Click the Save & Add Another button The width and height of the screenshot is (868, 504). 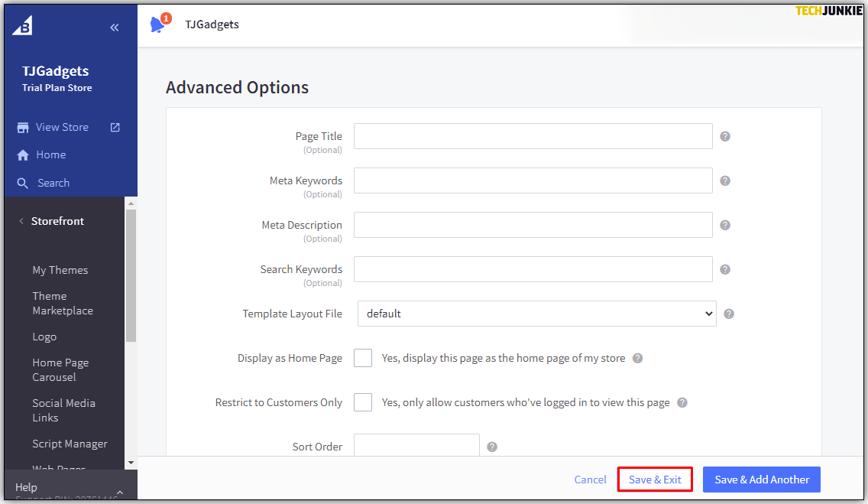click(761, 480)
